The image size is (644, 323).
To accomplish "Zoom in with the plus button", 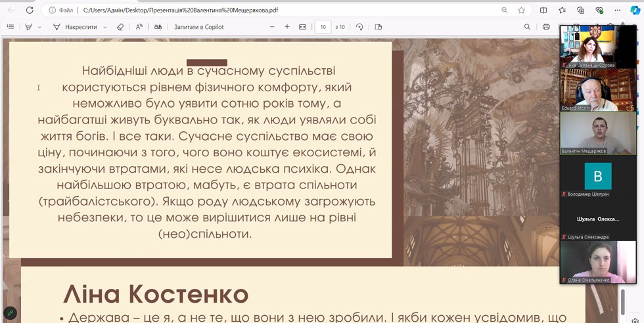I will (287, 27).
